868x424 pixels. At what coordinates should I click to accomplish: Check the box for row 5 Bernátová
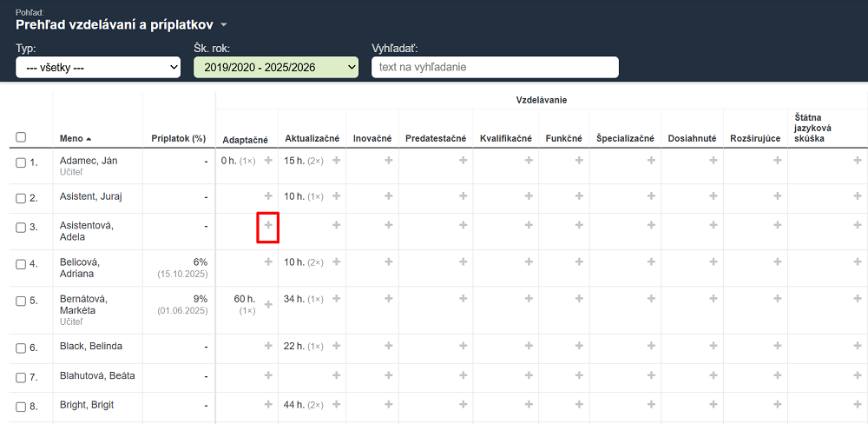pyautogui.click(x=21, y=301)
